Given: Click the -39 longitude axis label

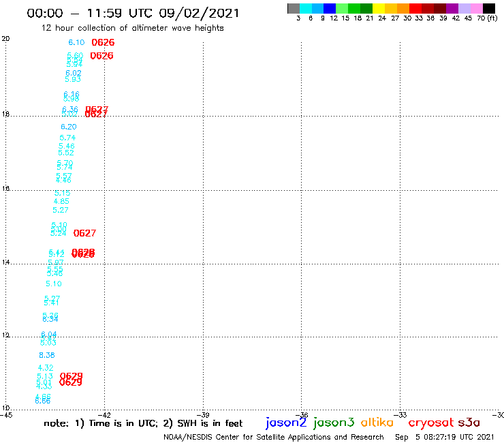Looking at the screenshot, I should (x=203, y=415).
